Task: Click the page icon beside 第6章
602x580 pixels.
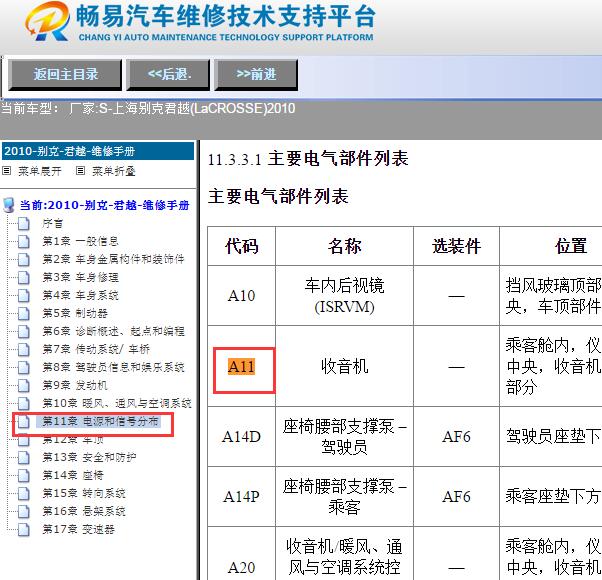Action: click(x=24, y=331)
